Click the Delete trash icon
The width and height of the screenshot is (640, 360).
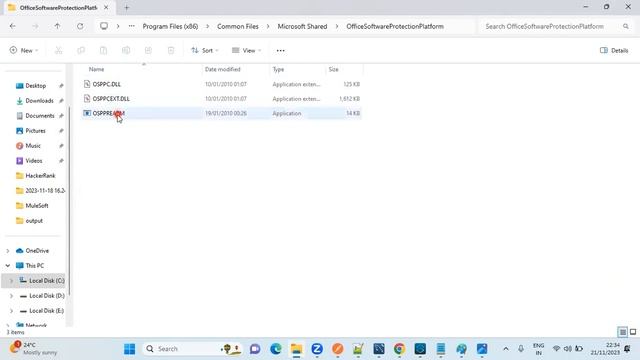171,50
